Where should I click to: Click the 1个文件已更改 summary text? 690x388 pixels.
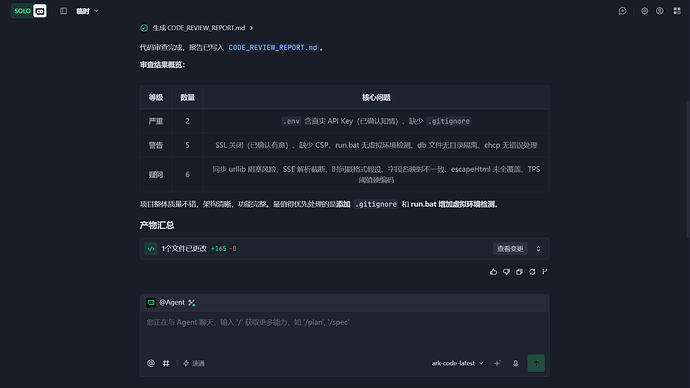[x=184, y=249]
